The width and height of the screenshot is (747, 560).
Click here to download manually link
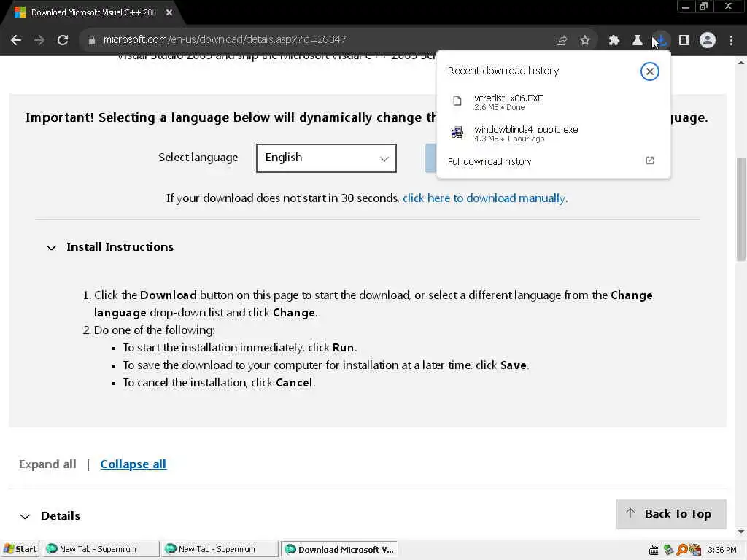pos(484,198)
